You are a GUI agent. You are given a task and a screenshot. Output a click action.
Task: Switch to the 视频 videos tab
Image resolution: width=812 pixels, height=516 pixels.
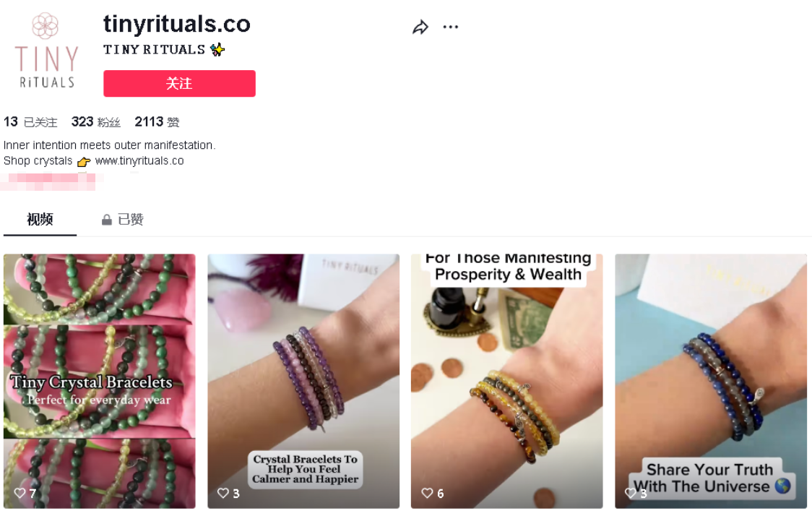40,220
